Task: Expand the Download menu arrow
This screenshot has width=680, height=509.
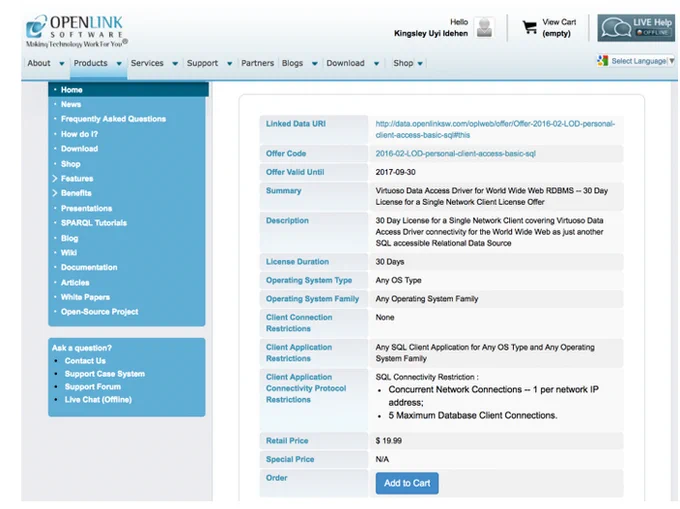Action: pyautogui.click(x=376, y=64)
